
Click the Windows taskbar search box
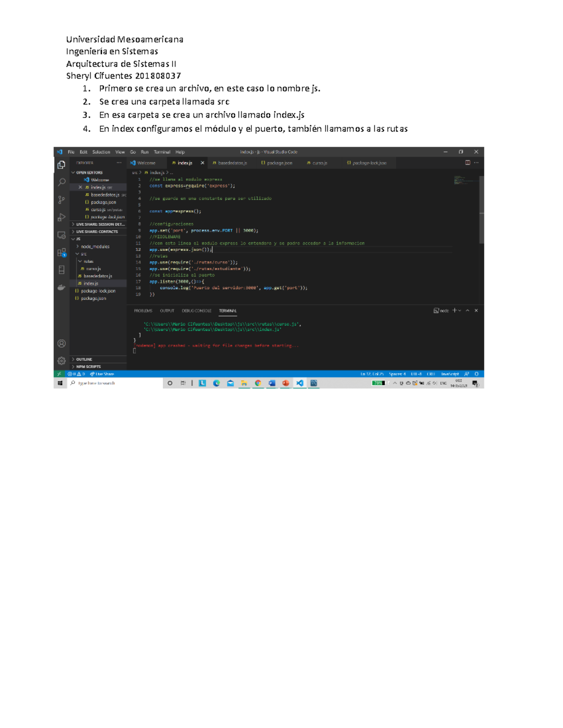[94, 383]
